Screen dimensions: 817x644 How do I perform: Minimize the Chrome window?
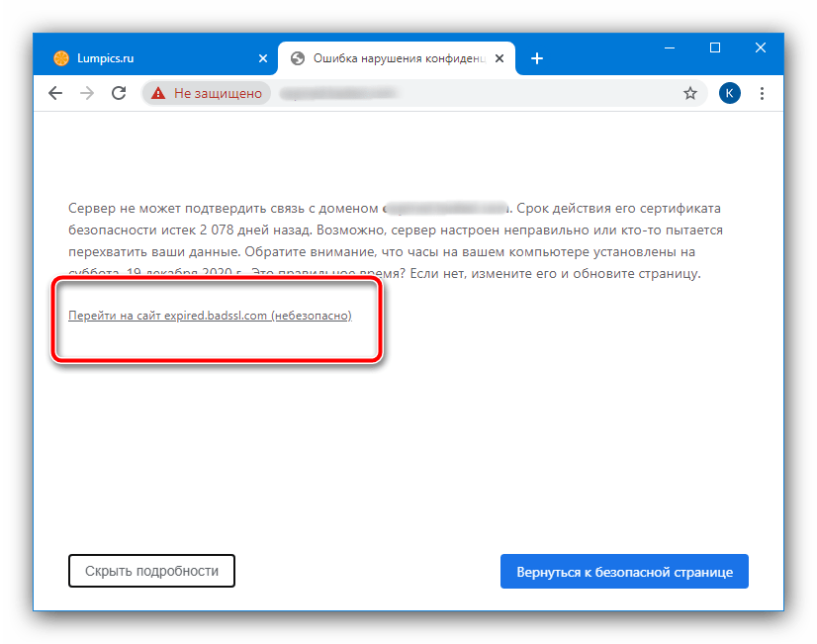[x=669, y=47]
